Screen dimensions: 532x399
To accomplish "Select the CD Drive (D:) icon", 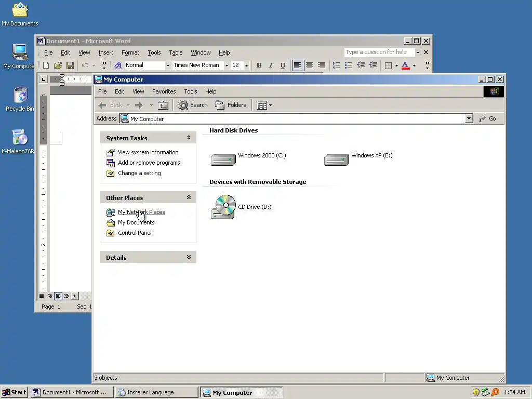I will point(223,207).
